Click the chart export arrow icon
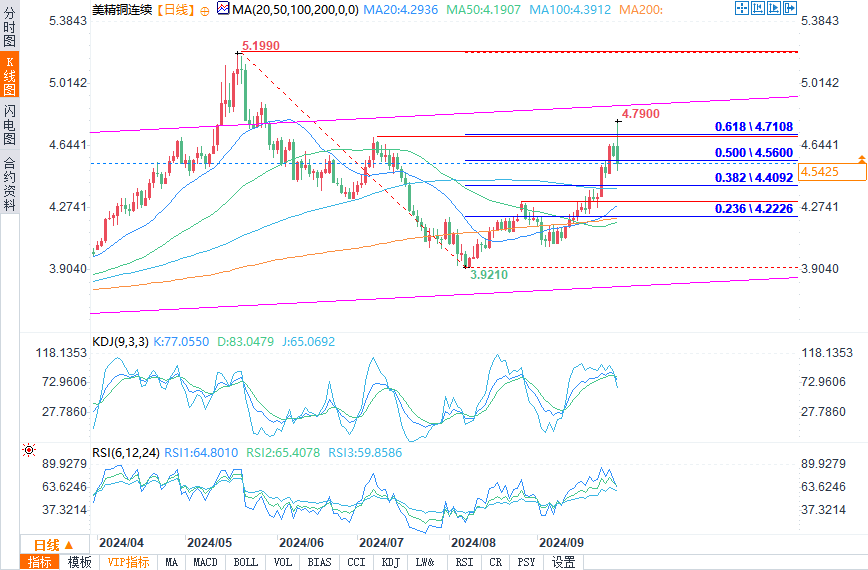868x570 pixels. (x=790, y=8)
